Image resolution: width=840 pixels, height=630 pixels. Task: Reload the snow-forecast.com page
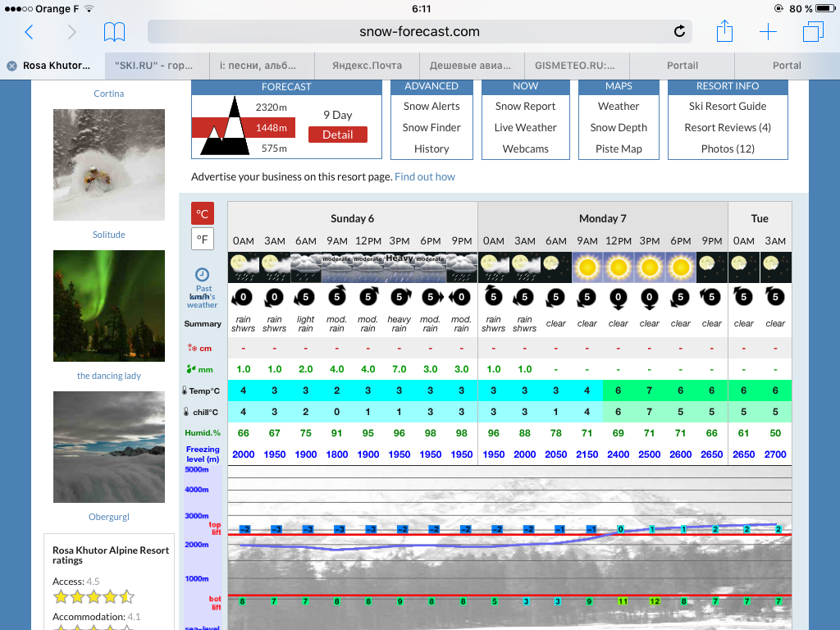(679, 32)
